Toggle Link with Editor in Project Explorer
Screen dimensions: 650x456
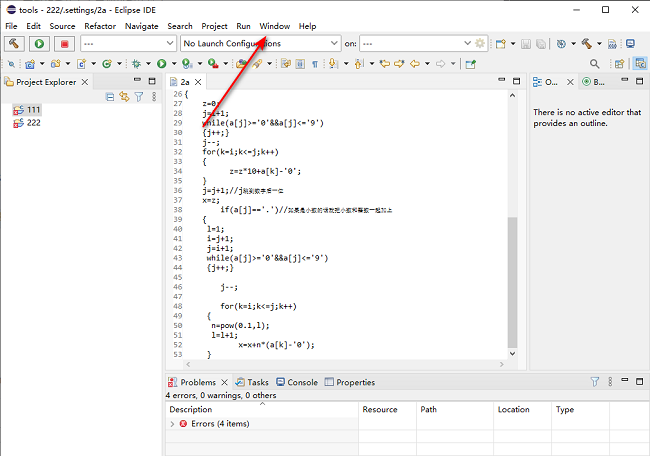coord(124,97)
